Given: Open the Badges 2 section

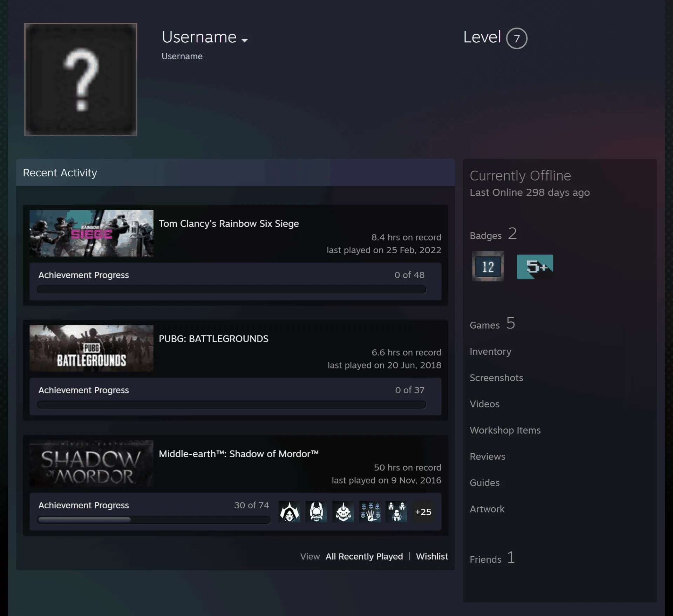Looking at the screenshot, I should click(x=493, y=234).
